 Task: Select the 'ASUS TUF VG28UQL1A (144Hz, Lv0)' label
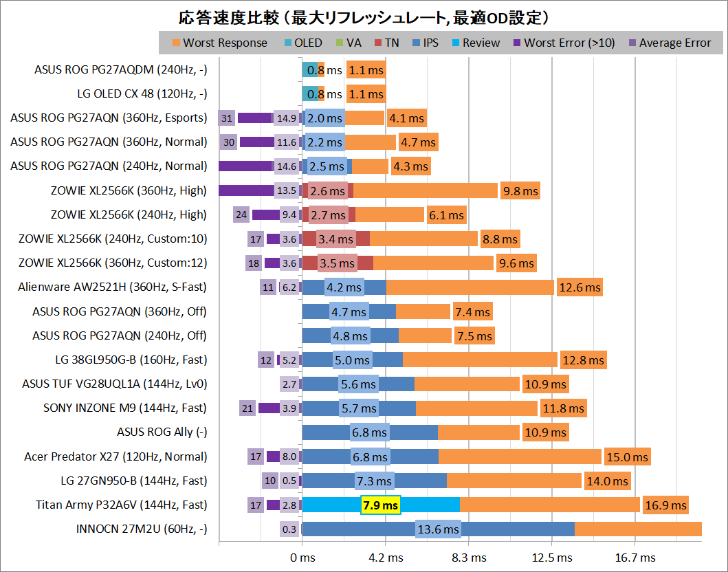[115, 384]
